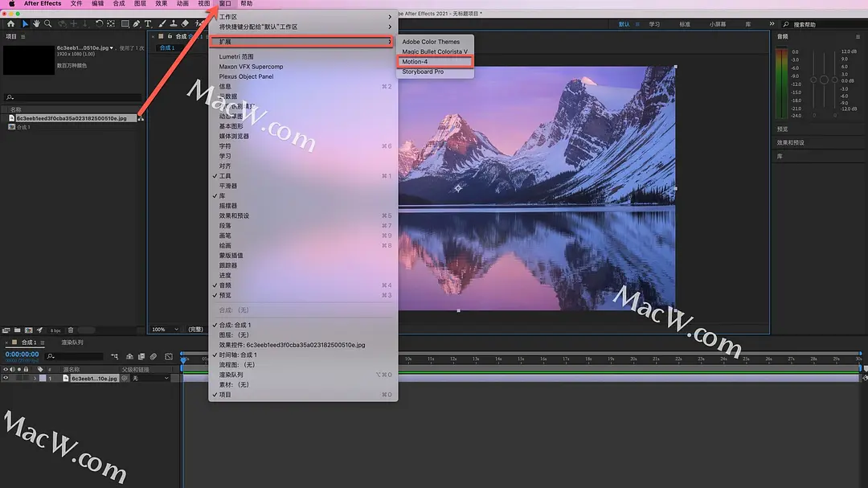Select the Pen tool
This screenshot has height=488, width=868.
click(x=137, y=23)
